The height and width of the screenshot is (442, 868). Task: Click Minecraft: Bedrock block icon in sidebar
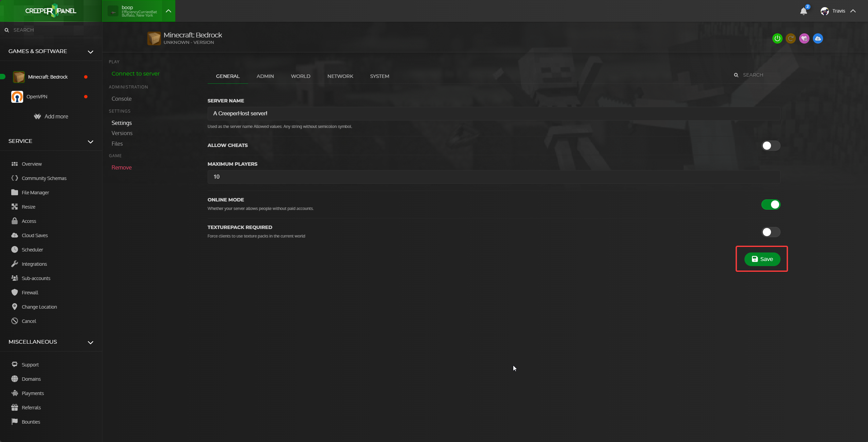[19, 77]
